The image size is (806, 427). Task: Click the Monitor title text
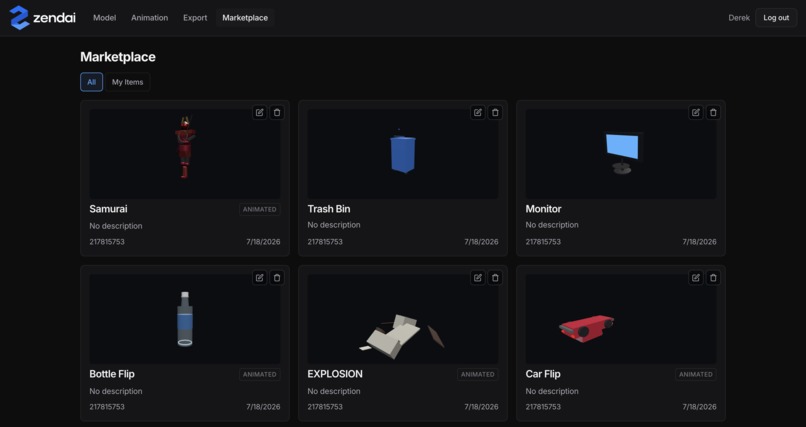[x=543, y=209]
